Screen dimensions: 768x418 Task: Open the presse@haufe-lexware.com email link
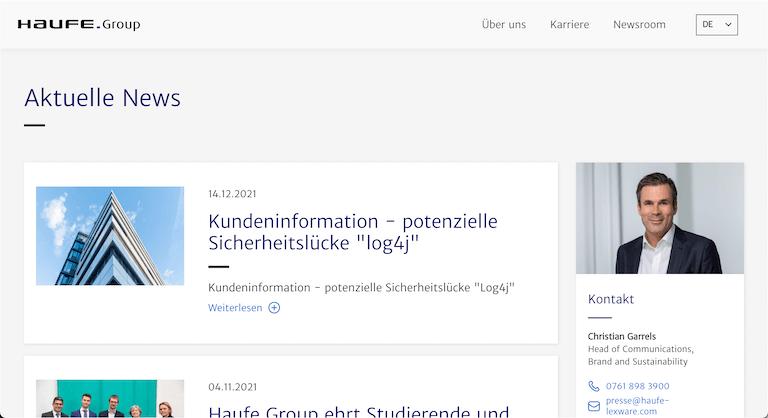[637, 405]
